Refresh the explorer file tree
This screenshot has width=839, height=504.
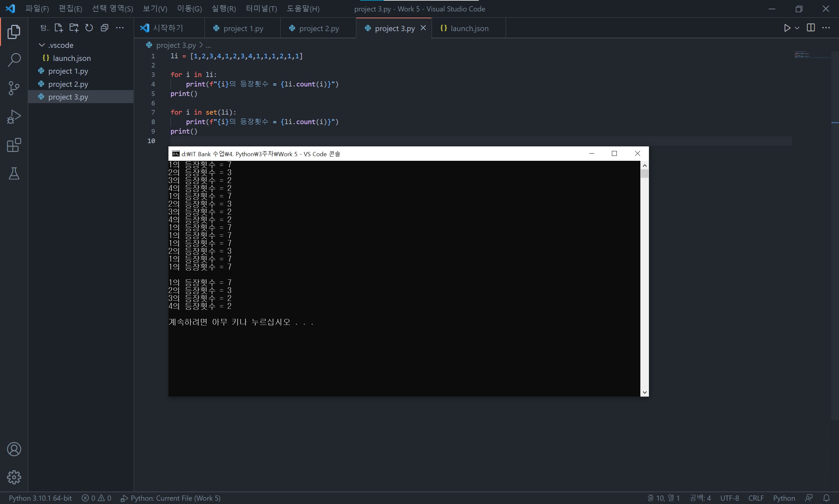pos(89,28)
